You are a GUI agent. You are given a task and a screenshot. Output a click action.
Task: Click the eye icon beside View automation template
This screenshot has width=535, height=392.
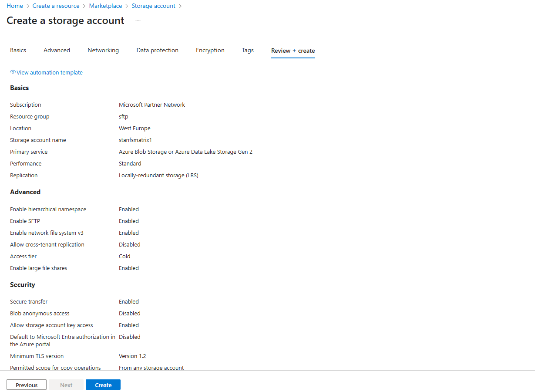click(x=13, y=72)
